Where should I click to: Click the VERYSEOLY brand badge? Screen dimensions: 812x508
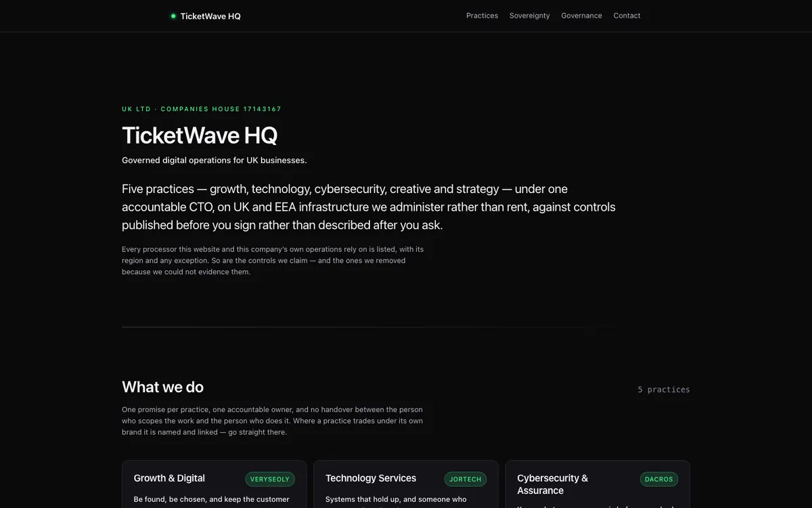point(269,479)
